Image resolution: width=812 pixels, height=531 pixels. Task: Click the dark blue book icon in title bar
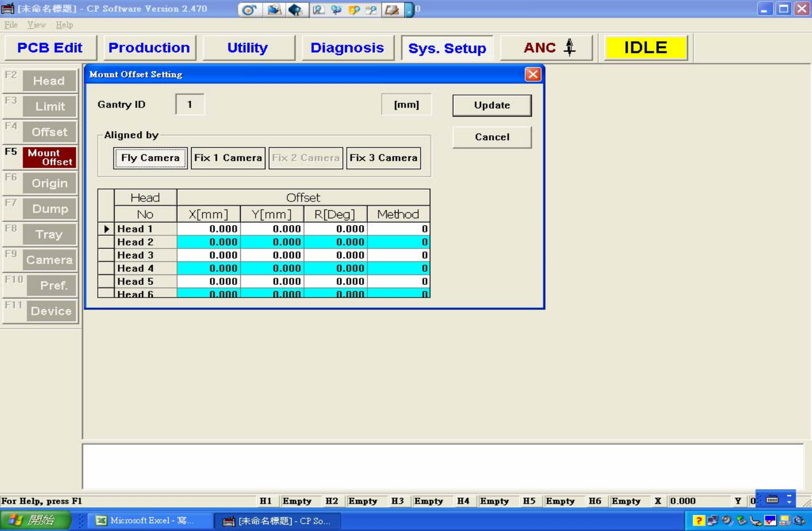click(x=295, y=9)
